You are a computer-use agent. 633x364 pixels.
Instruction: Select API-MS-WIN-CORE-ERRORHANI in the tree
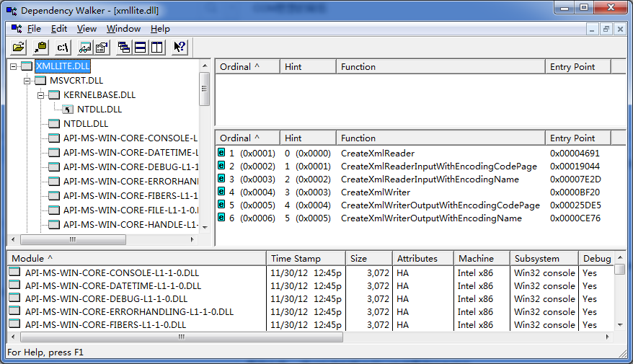[x=130, y=182]
